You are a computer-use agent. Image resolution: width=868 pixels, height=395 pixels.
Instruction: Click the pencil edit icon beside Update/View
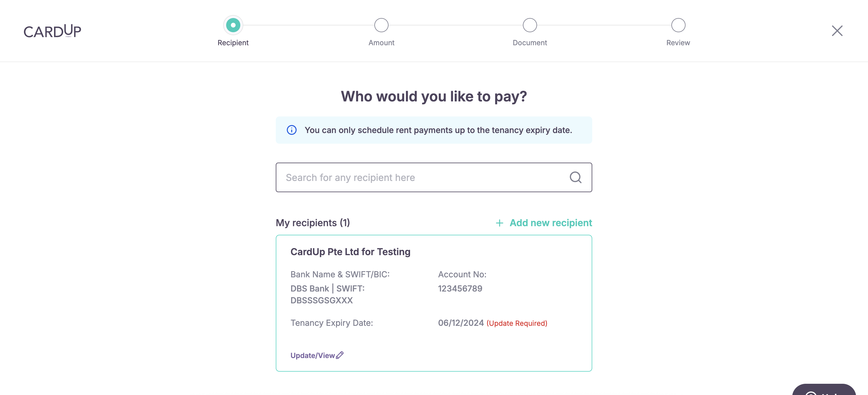tap(340, 355)
